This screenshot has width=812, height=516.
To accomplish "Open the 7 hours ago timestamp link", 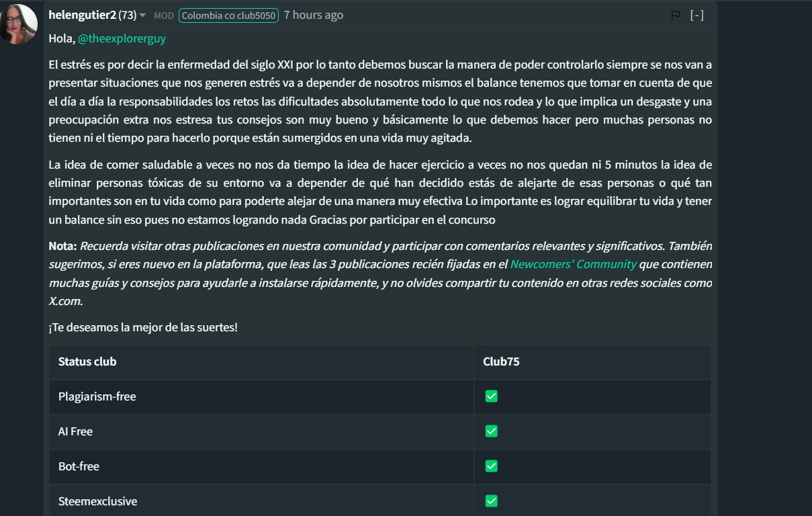I will tap(314, 15).
